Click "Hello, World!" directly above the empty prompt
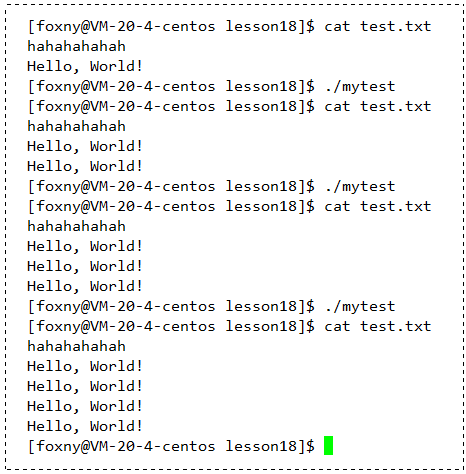The image size is (466, 474). 85,426
